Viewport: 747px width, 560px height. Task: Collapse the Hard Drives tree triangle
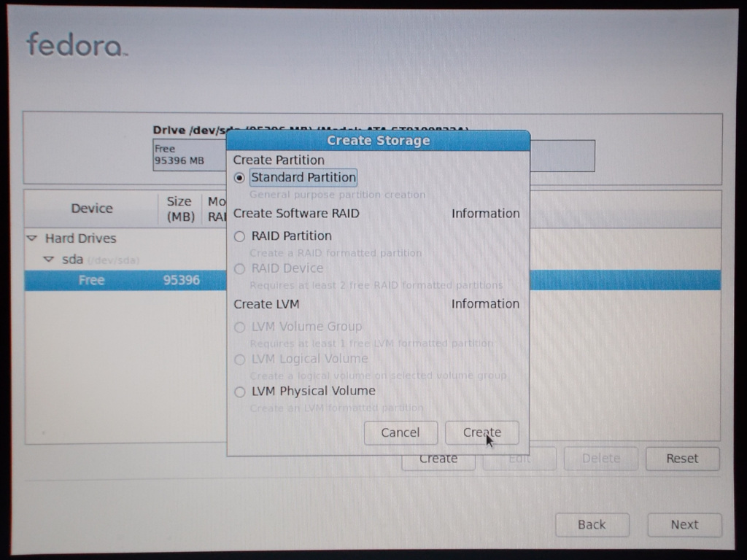click(32, 238)
